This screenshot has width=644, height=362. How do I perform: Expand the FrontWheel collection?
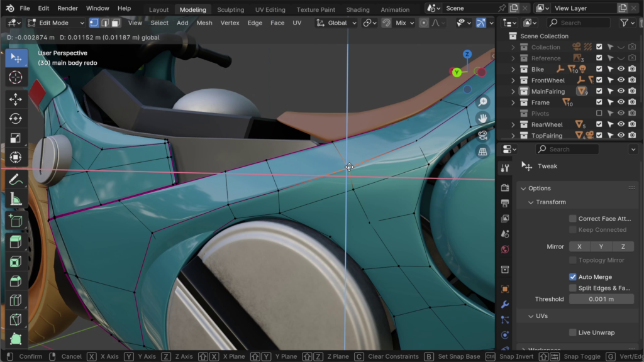point(513,80)
